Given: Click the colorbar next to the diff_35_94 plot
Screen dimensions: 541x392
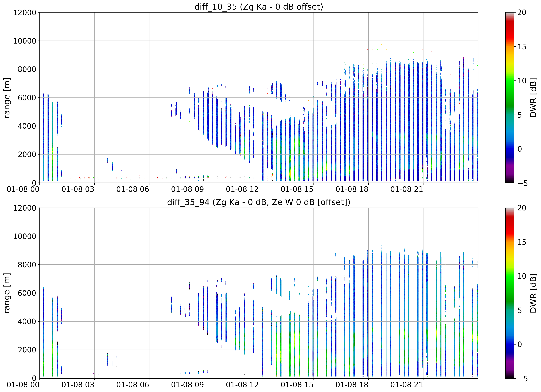Looking at the screenshot, I should (x=510, y=293).
